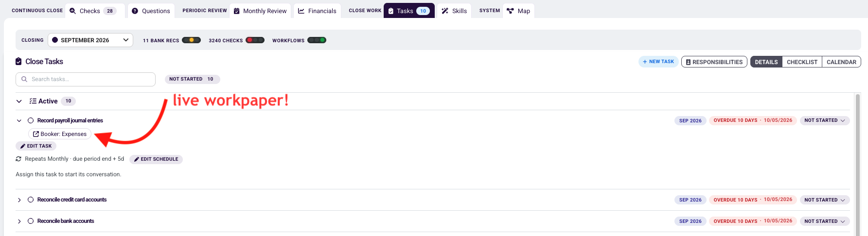Switch to Checklist view

pos(802,62)
